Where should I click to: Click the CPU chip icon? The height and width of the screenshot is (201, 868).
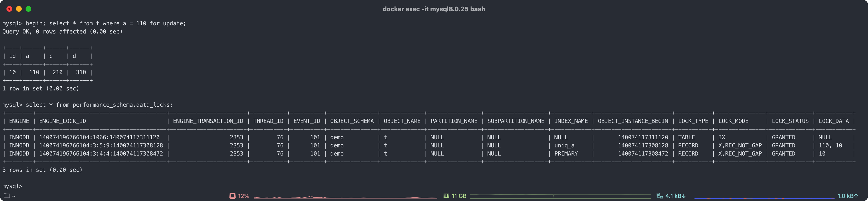pos(232,196)
